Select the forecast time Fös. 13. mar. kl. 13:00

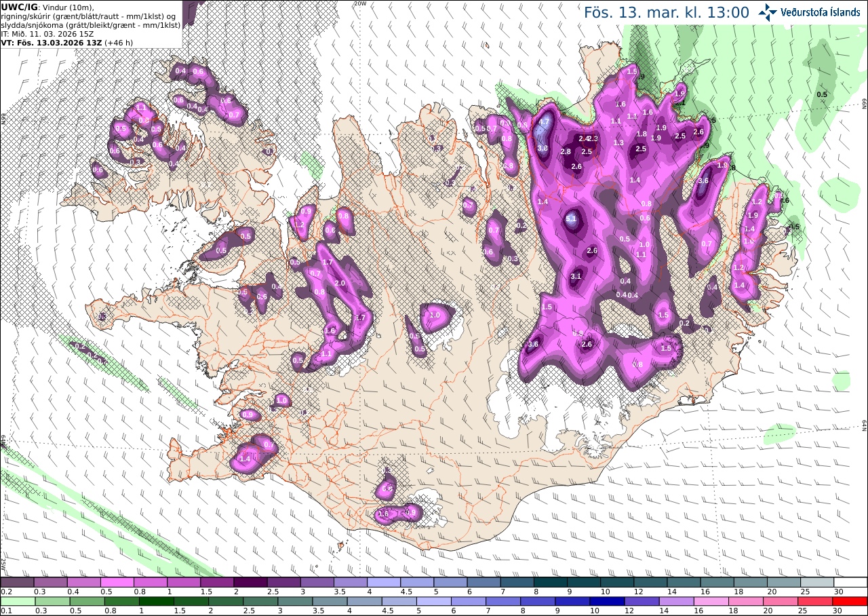coord(667,12)
